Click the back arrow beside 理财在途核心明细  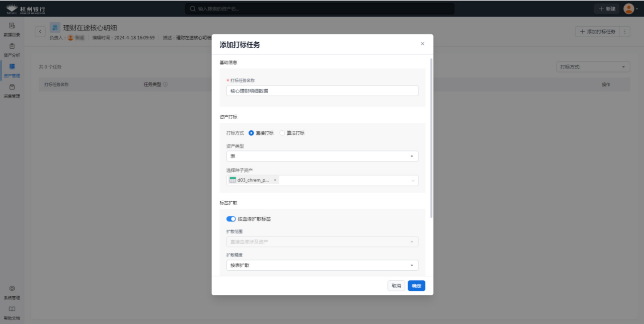click(40, 32)
